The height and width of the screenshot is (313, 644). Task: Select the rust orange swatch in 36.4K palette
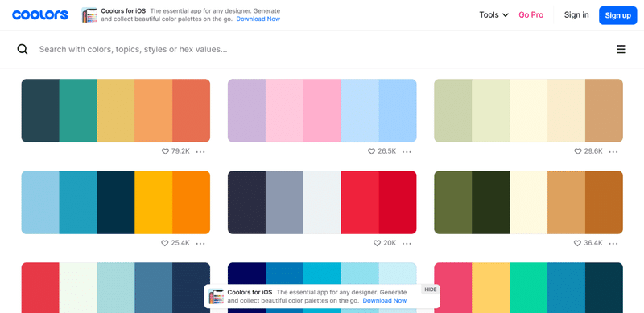pos(604,202)
